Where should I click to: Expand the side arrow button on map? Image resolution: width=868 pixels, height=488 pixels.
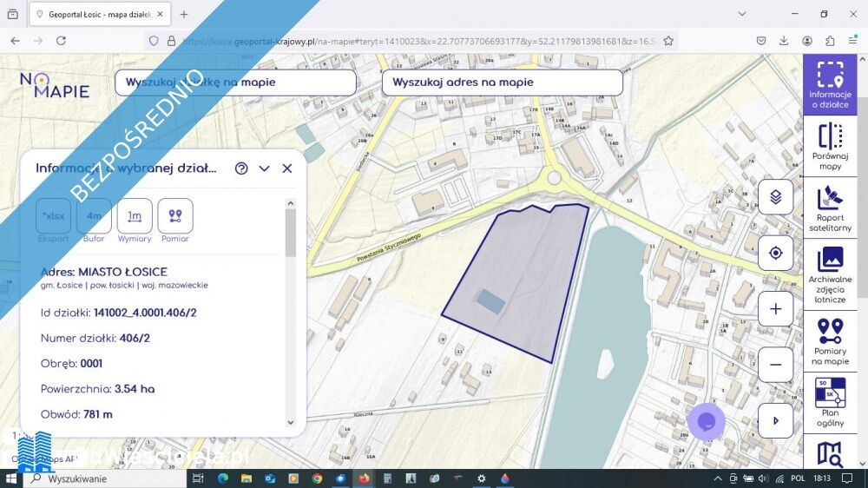[775, 420]
